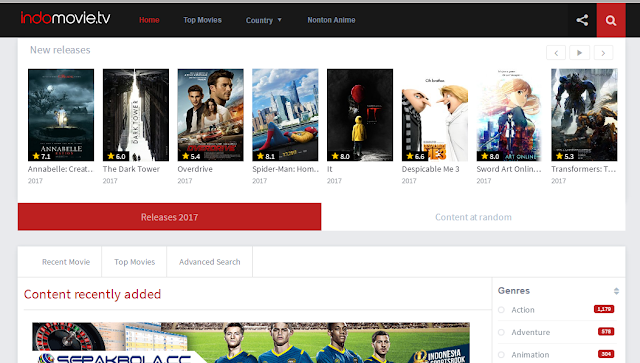Select the Adventure genre radio button
Image resolution: width=640 pixels, height=363 pixels.
(501, 332)
